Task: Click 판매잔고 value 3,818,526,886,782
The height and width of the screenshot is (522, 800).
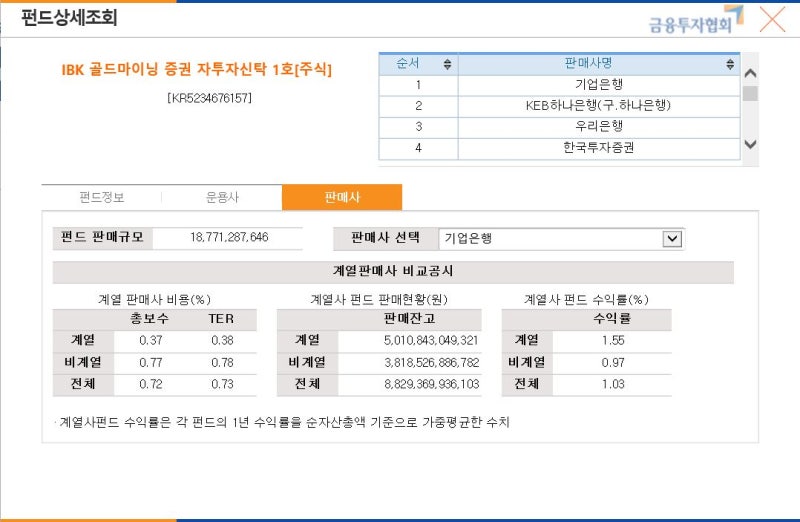Action: (432, 363)
